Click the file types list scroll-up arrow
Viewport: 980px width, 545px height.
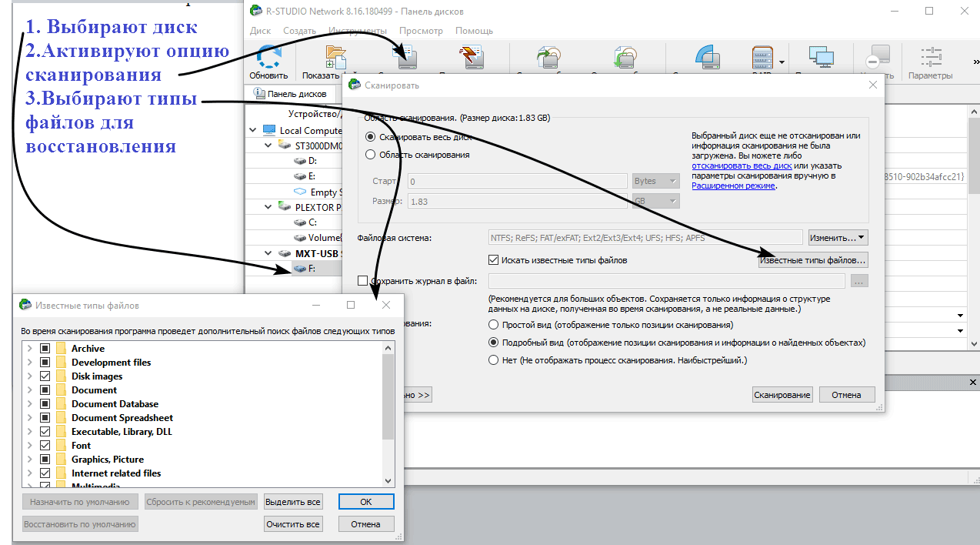coord(388,348)
